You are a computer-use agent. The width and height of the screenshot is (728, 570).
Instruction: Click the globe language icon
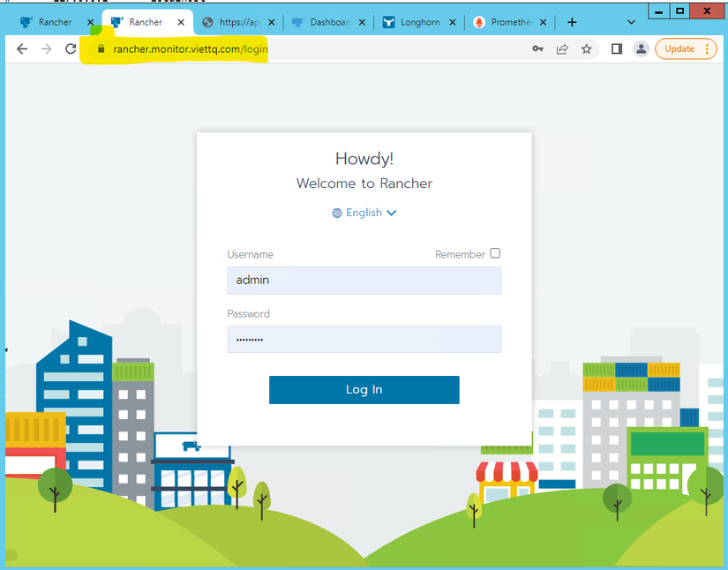click(337, 213)
